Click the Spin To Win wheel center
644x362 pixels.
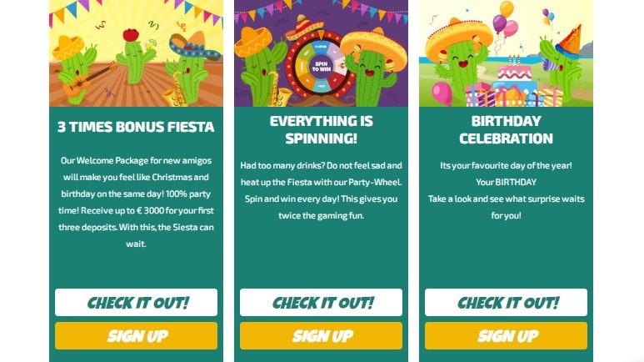[321, 66]
